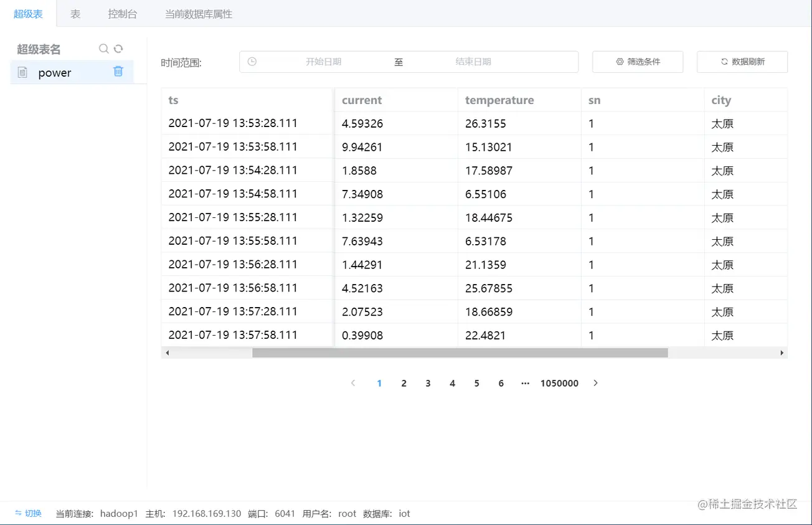This screenshot has width=812, height=525.
Task: Click temperature value 17.58987
Action: 489,171
